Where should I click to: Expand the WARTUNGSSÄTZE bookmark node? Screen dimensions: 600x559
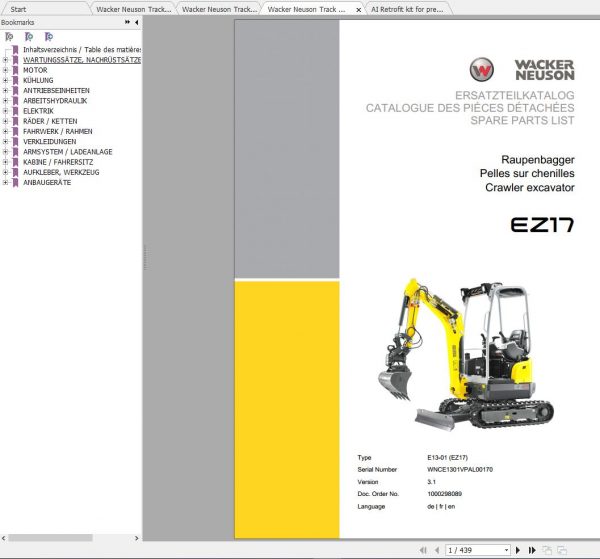point(5,60)
